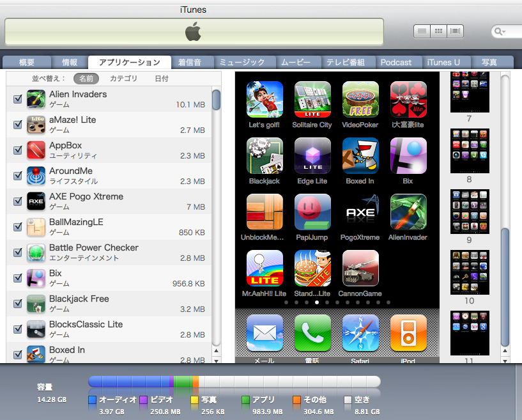Select the Blackjack app icon on home screen
This screenshot has height=420, width=522.
pos(265,155)
